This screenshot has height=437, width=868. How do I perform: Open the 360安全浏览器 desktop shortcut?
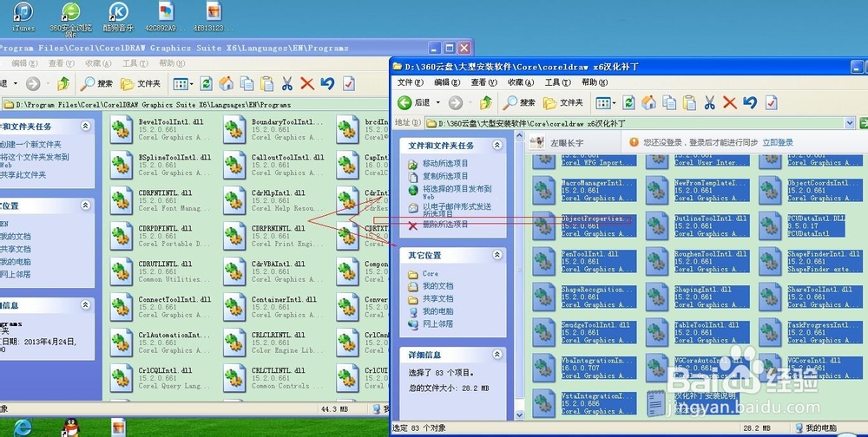coord(71,18)
